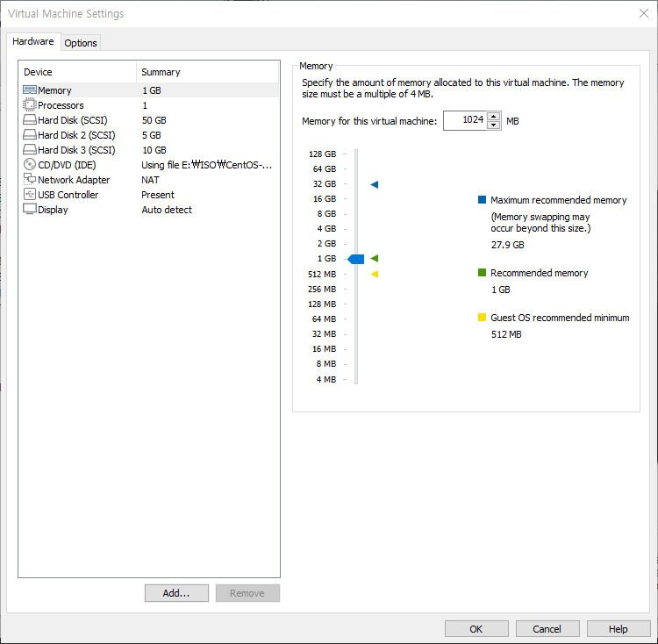Click the blue maximum recommended memory marker
Screen dimensions: 658x644
click(375, 184)
